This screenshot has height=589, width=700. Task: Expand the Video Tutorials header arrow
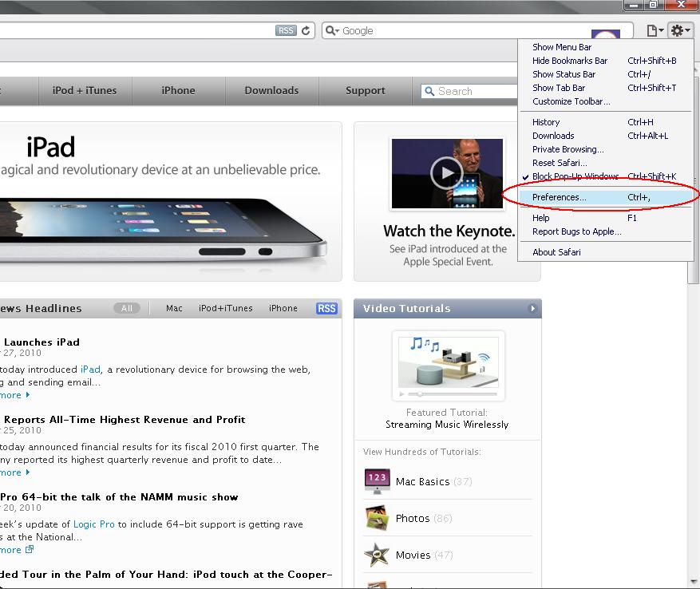pos(532,308)
